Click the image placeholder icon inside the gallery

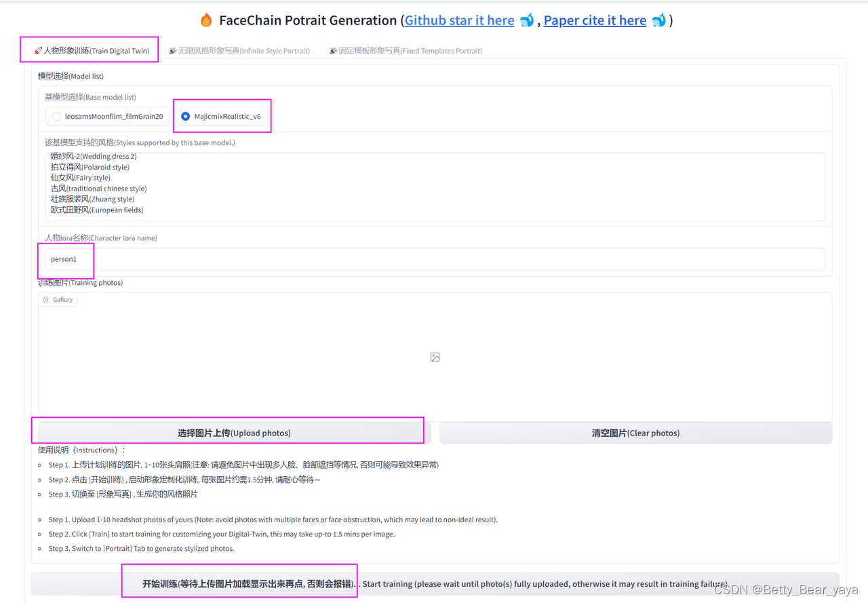click(435, 357)
